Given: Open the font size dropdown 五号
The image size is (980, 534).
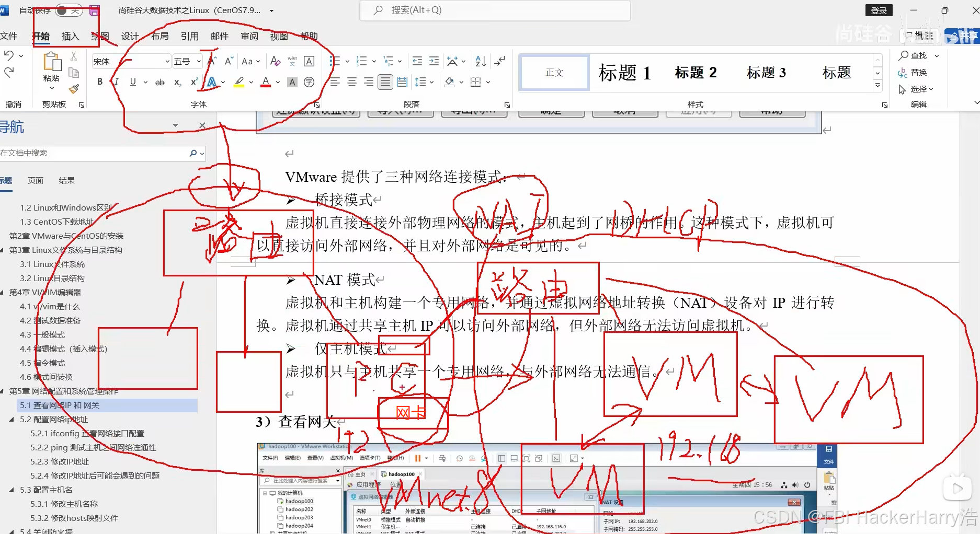Looking at the screenshot, I should (x=199, y=61).
